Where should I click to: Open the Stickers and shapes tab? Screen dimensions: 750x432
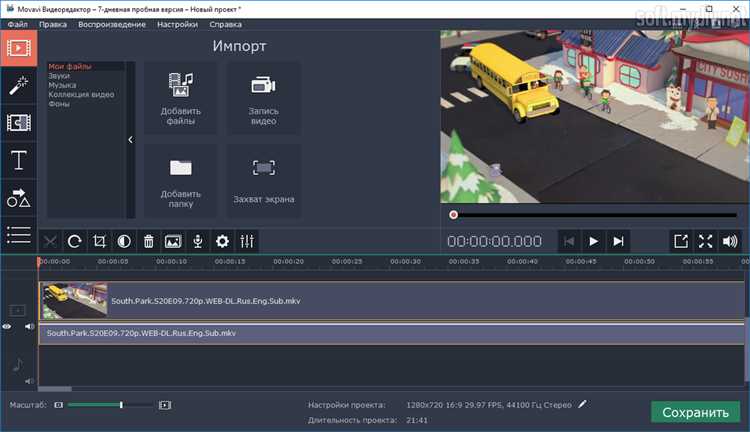click(x=19, y=198)
